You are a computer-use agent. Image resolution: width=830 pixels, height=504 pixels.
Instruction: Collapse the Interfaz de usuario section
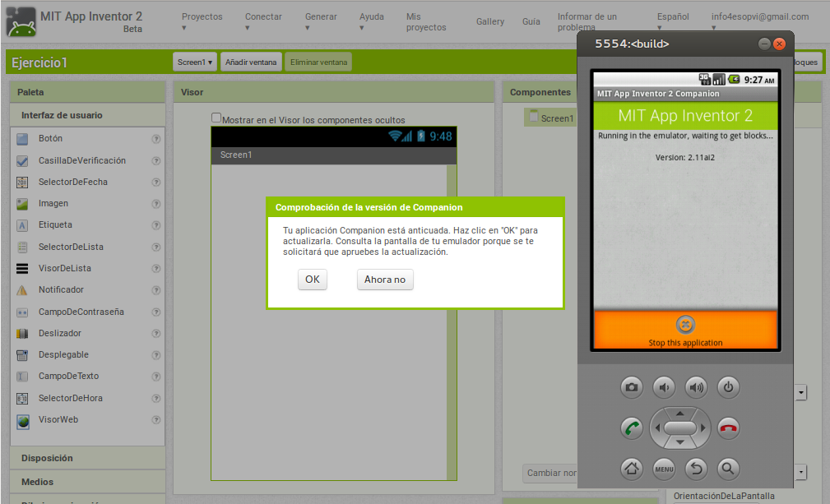point(87,115)
